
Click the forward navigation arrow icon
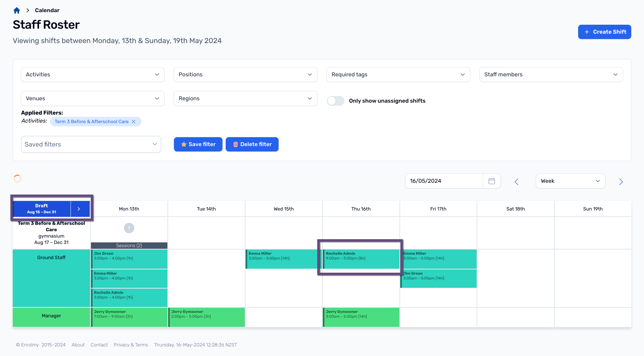click(x=621, y=181)
